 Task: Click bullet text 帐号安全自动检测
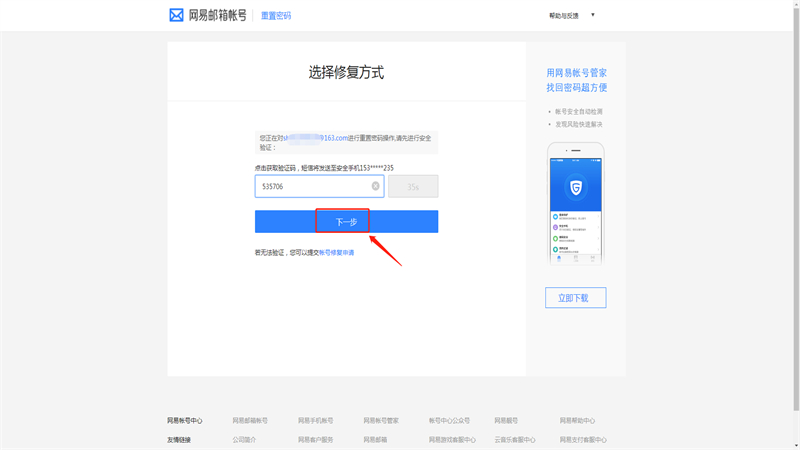point(579,111)
